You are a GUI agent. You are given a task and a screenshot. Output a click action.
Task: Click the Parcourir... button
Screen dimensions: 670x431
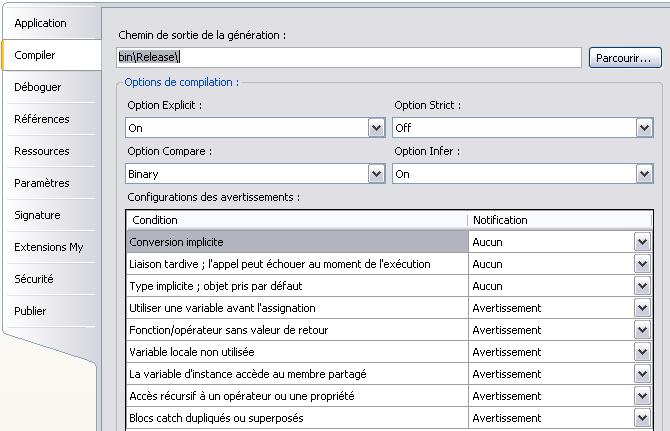625,58
